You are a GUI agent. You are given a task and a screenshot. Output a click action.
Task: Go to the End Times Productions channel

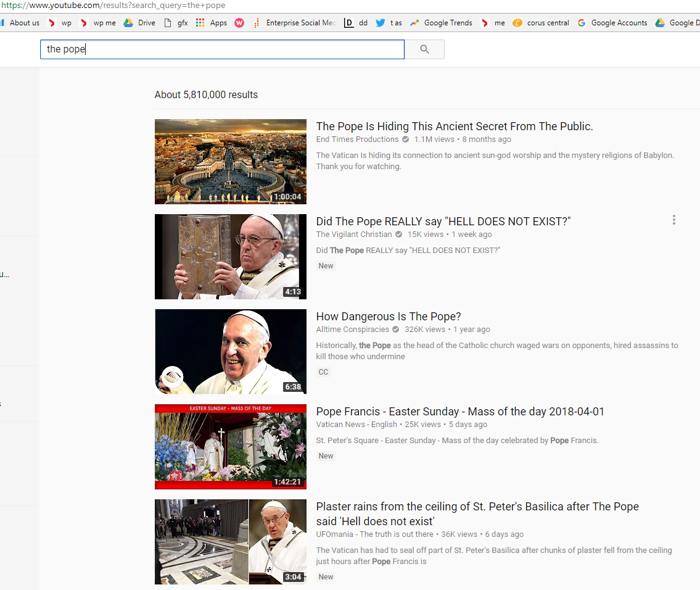(357, 139)
